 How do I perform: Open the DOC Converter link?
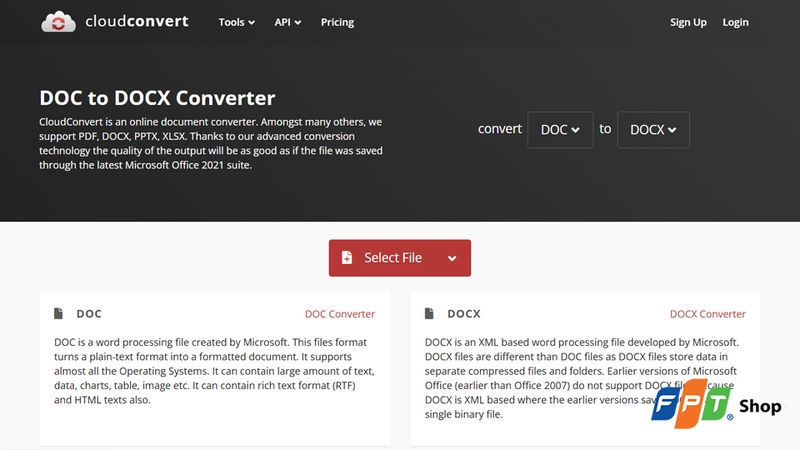pos(340,314)
